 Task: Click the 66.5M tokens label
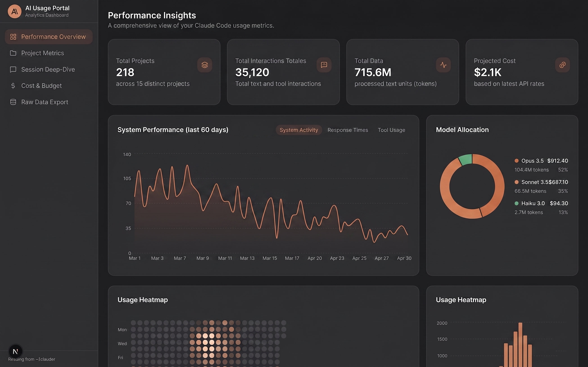tap(530, 191)
